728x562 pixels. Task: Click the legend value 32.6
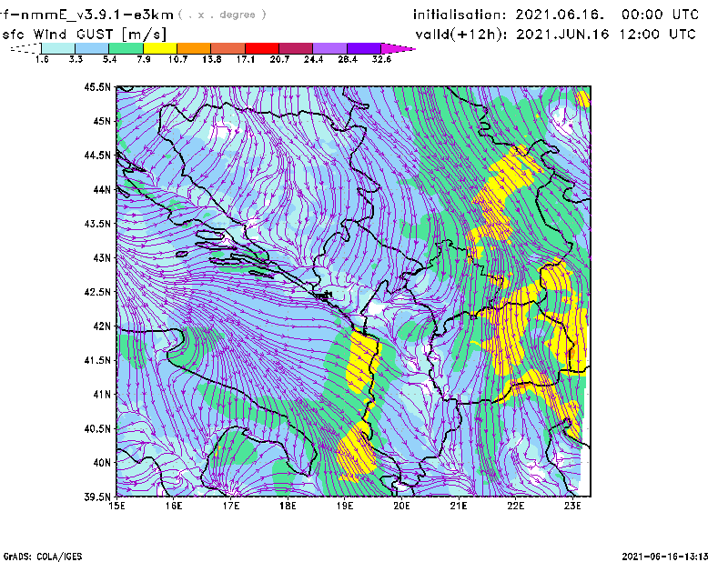pyautogui.click(x=381, y=59)
